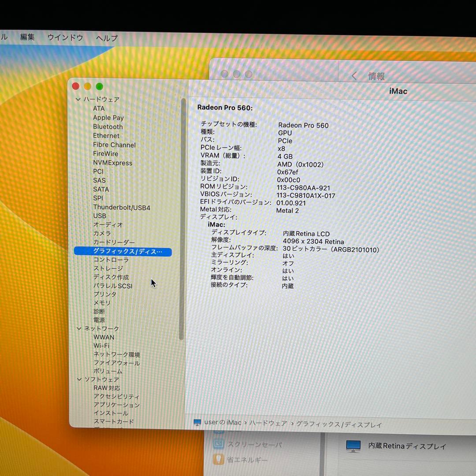The height and width of the screenshot is (476, 476).
Task: Collapse the ネットワーク section
Action: [78, 328]
